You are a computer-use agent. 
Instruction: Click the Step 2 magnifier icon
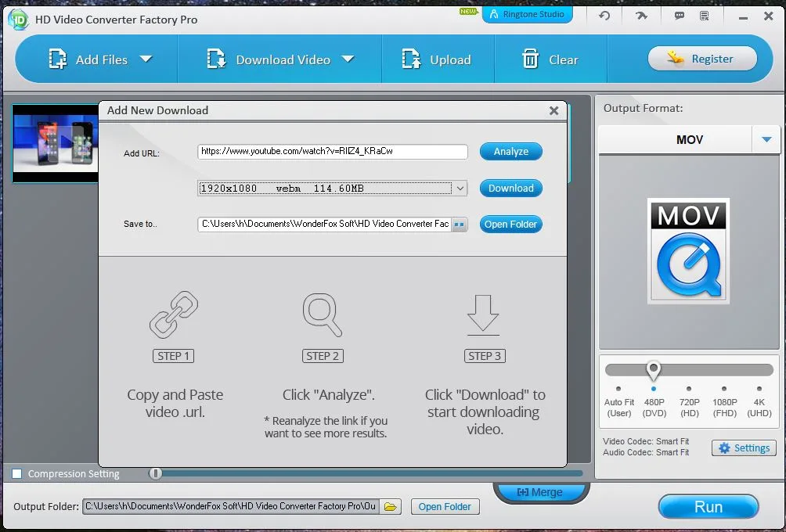323,315
